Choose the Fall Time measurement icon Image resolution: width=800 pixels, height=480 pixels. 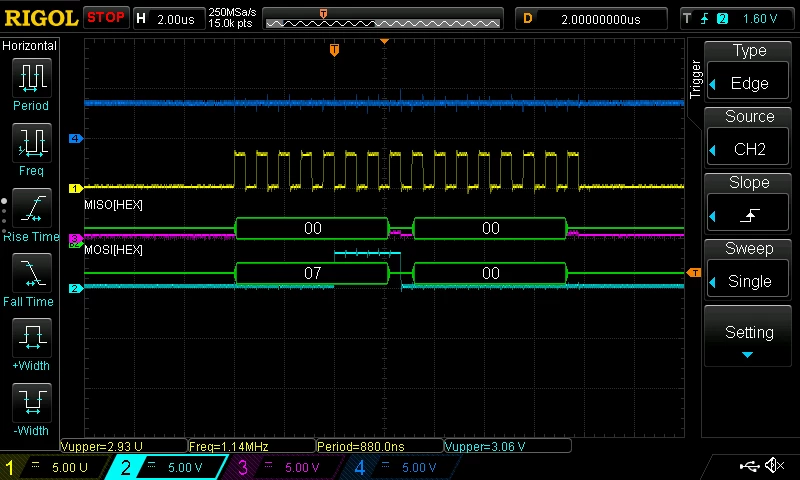(x=32, y=273)
